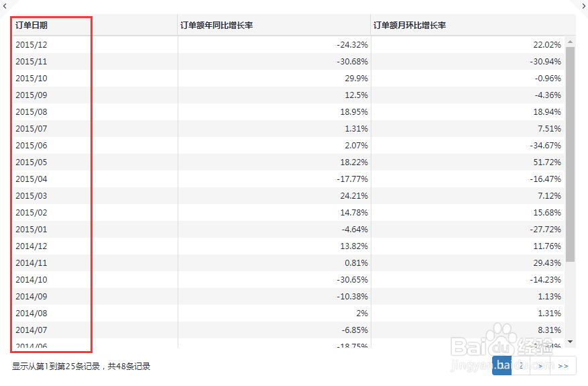The width and height of the screenshot is (588, 386).
Task: Go to the next page arrow
Action: [541, 366]
